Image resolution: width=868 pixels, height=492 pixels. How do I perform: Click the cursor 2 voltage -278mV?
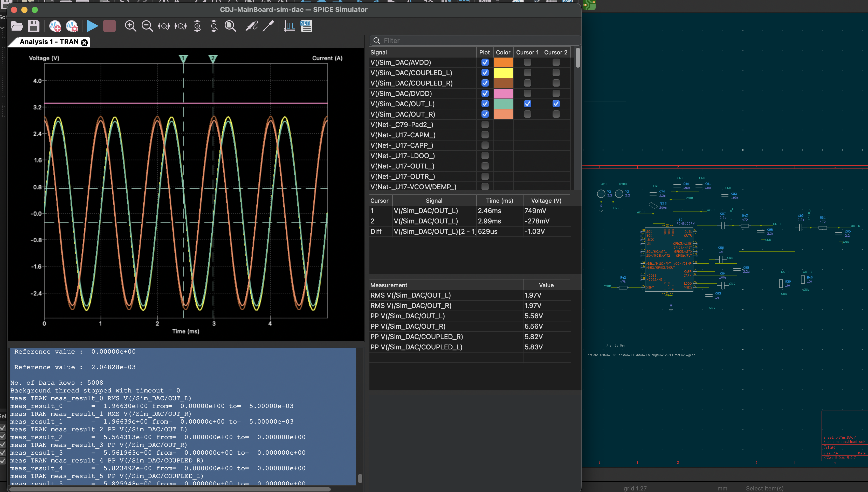pyautogui.click(x=537, y=221)
